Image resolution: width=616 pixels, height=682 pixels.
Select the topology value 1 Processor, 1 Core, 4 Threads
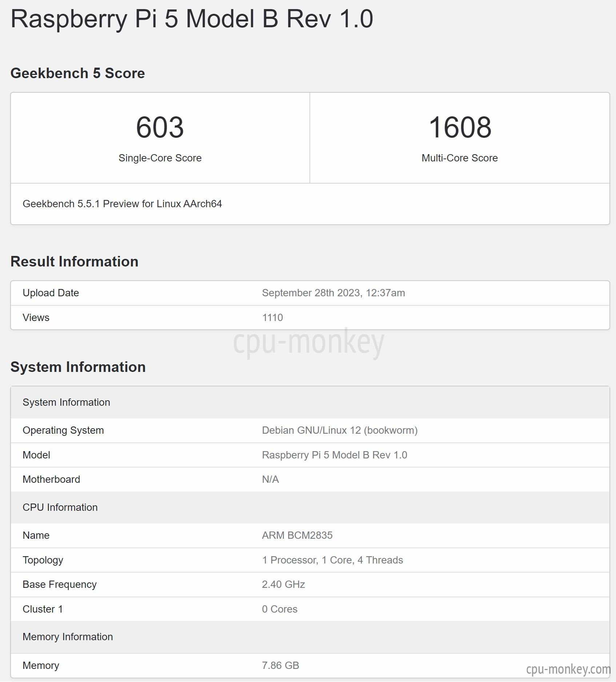click(332, 560)
